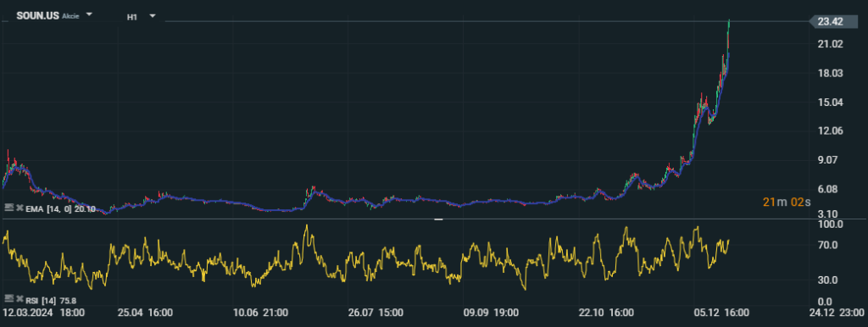Screen dimensions: 868x327
Task: Click the 12.03.2024 18:00 date label
Action: click(x=44, y=313)
